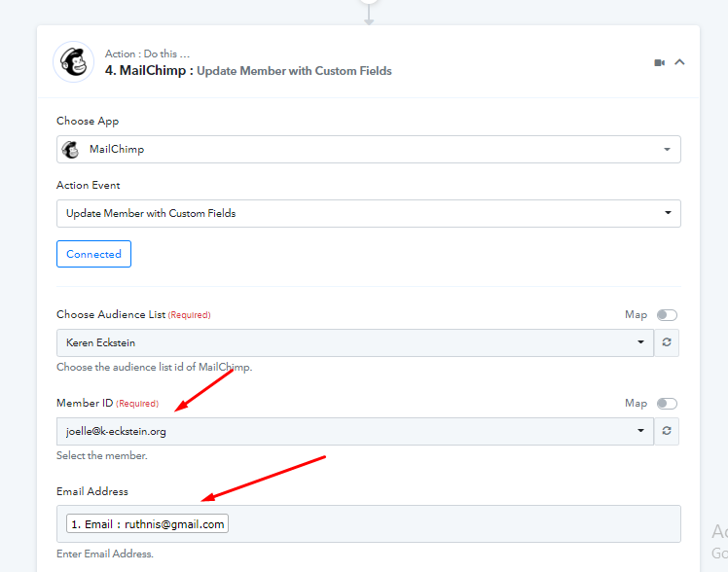Screen dimensions: 728x572
Task: Select the '1. Email : ruthnis@gmail.com' mapped tag
Action: tap(147, 523)
